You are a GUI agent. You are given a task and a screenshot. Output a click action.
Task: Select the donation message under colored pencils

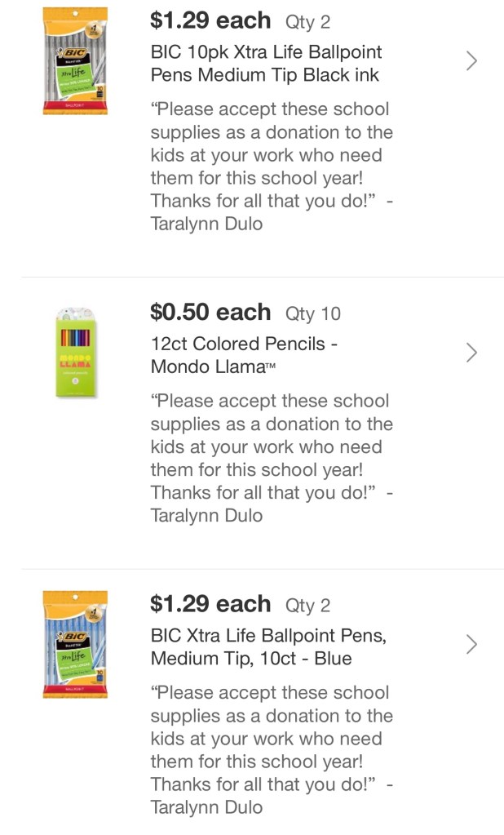[x=271, y=447]
